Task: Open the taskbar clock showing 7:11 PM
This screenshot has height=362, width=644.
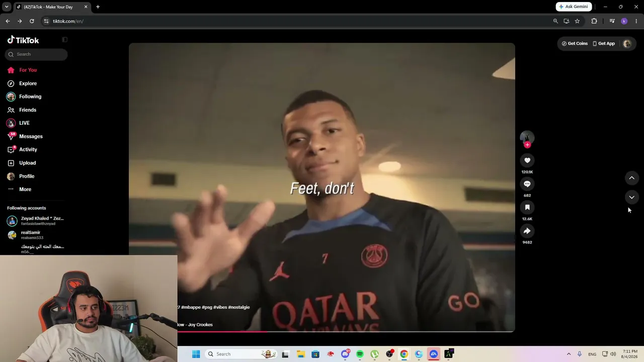Action: pyautogui.click(x=629, y=354)
